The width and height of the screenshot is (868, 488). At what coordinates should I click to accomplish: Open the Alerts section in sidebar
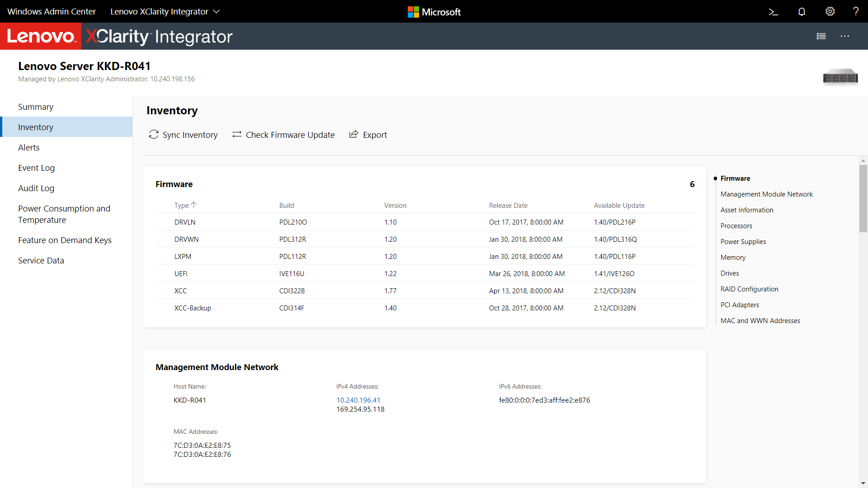click(x=28, y=147)
